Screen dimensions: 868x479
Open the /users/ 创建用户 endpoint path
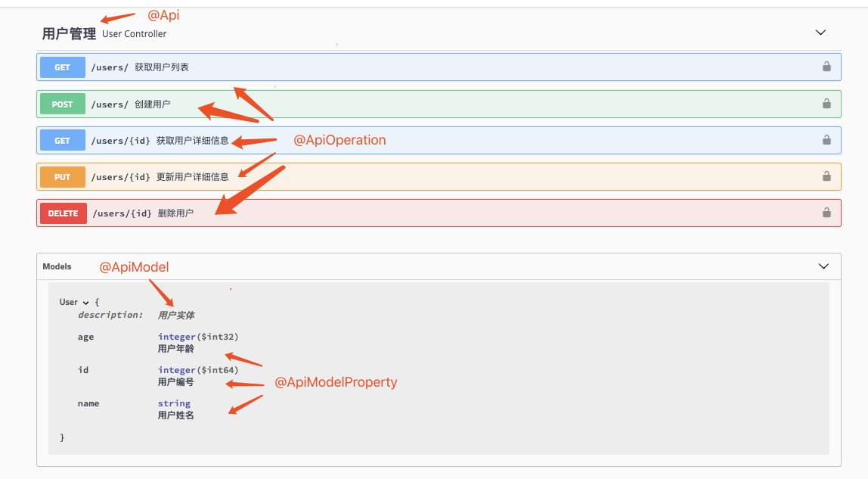110,104
